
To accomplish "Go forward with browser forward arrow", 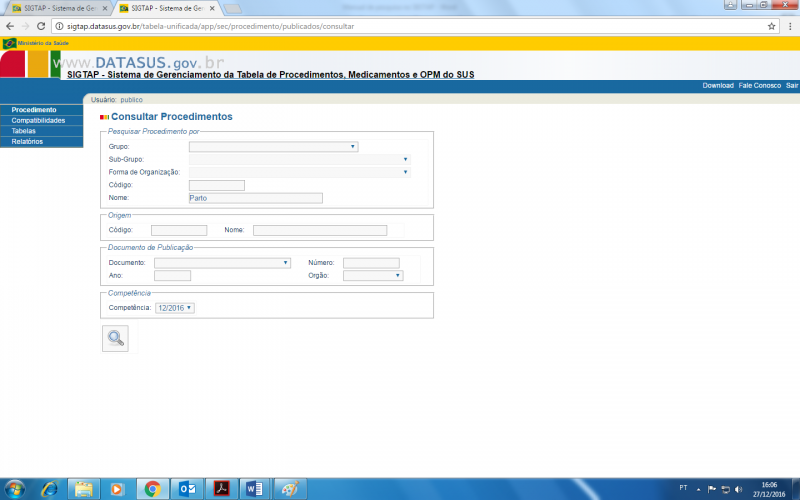I will point(26,26).
